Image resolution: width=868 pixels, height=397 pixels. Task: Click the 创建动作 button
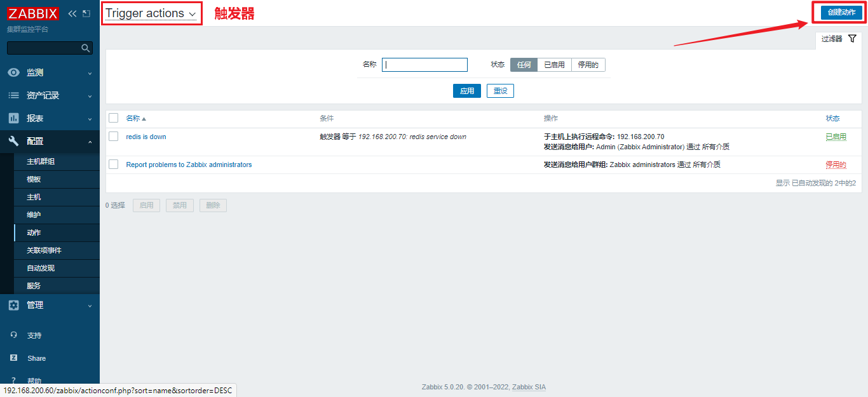click(x=841, y=13)
